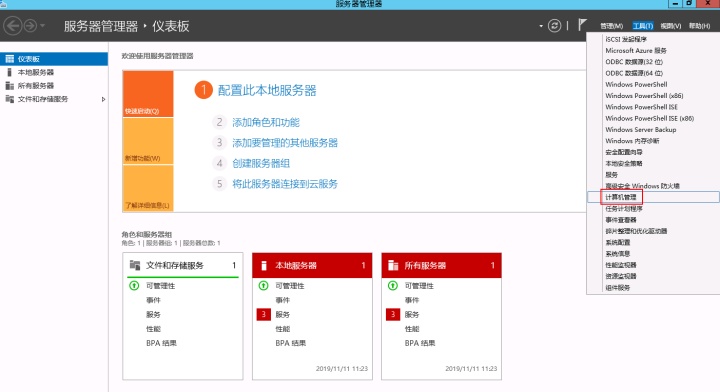Screen dimensions: 720x392
Task: Click the 添加要管理的其他服务器 link
Action: [x=285, y=143]
